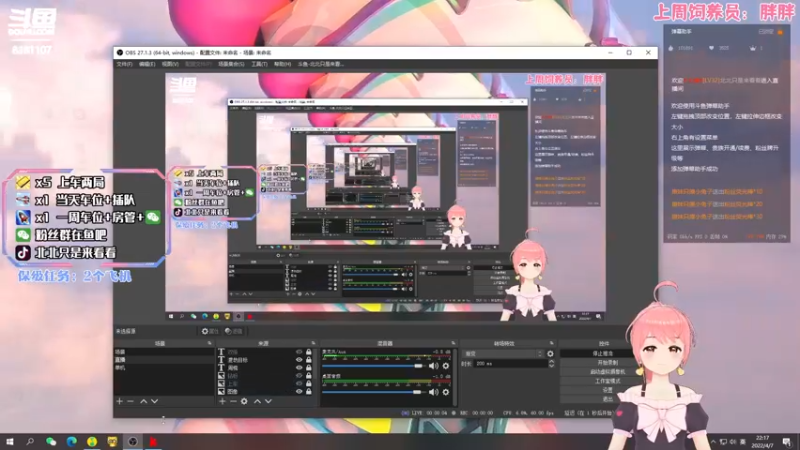The height and width of the screenshot is (450, 800).
Task: Move the selected source down in Sources
Action: pyautogui.click(x=268, y=402)
